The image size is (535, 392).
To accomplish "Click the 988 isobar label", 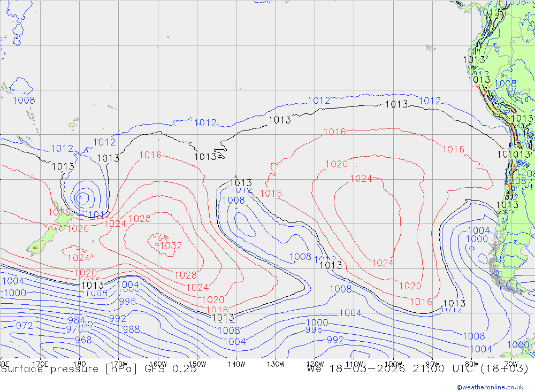I will click(x=132, y=329).
